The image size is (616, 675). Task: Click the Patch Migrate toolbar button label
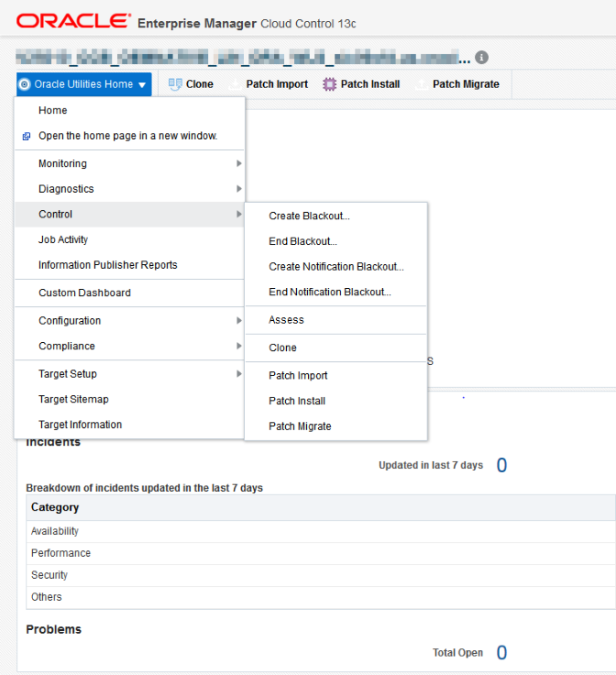(x=466, y=84)
